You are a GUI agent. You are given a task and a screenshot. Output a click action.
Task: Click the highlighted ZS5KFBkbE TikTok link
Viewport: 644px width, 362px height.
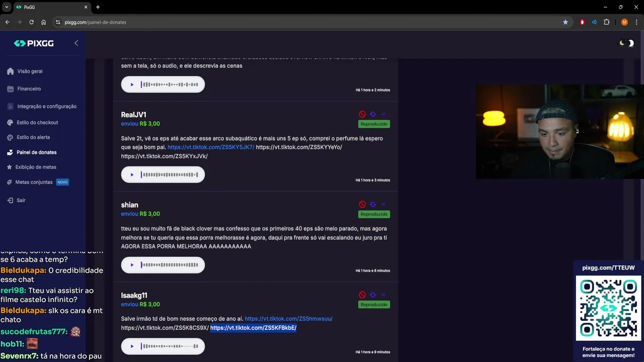[253, 328]
